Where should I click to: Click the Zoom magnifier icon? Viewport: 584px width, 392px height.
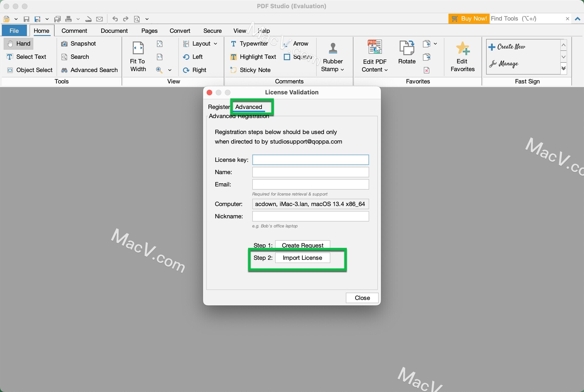pos(159,70)
